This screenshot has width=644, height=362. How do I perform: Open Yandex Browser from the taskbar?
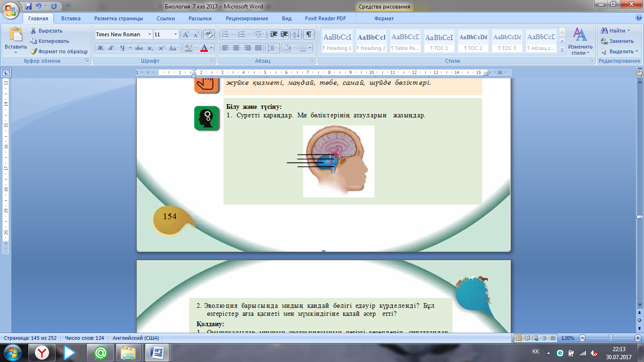coord(43,352)
